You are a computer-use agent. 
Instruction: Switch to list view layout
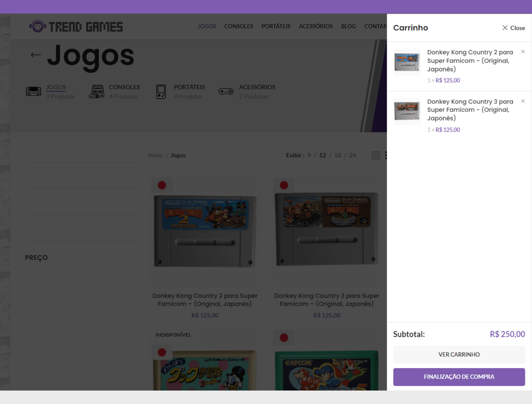pyautogui.click(x=387, y=155)
